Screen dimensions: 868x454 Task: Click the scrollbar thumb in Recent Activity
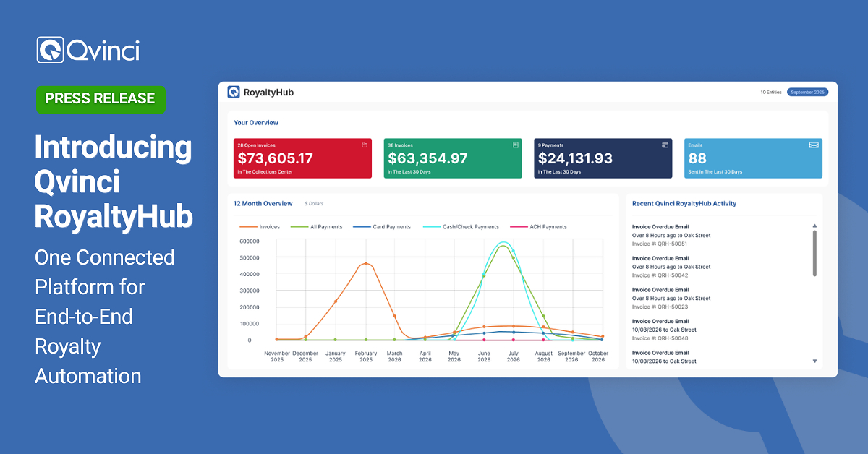click(814, 253)
